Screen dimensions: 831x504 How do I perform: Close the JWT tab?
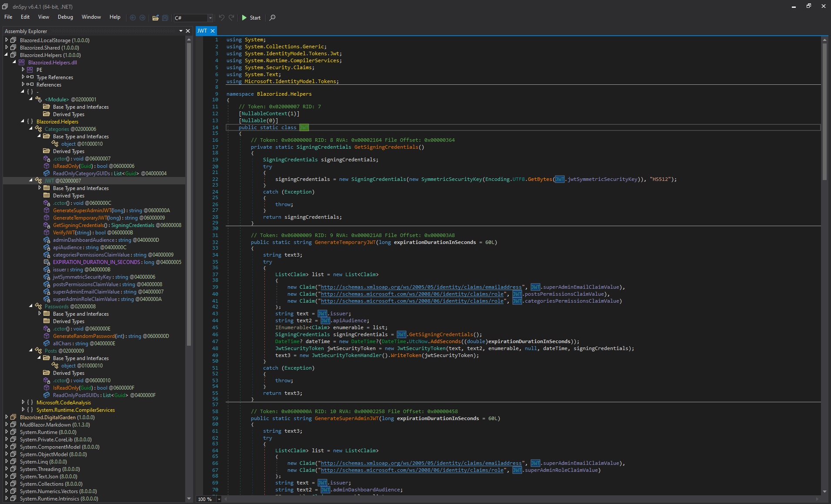tap(213, 31)
